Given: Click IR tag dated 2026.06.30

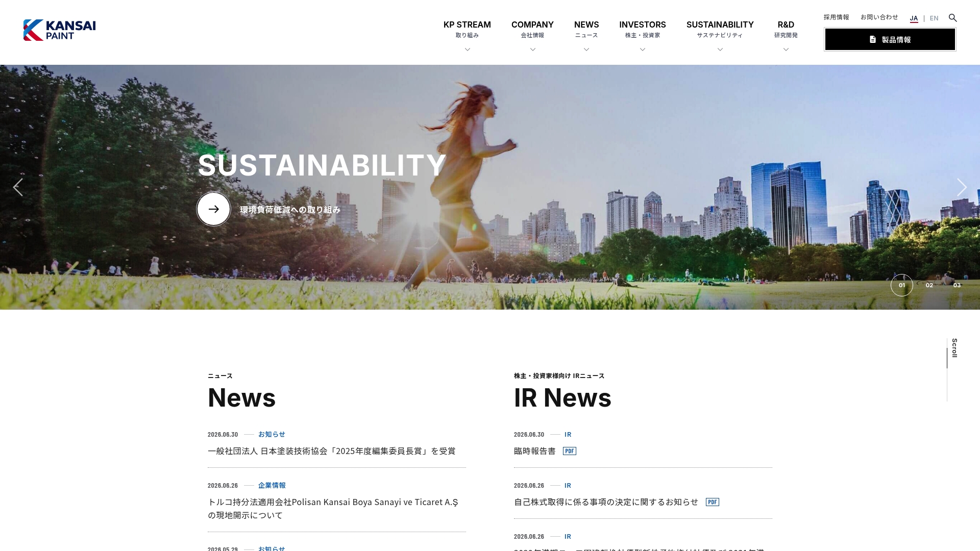Looking at the screenshot, I should (x=568, y=434).
